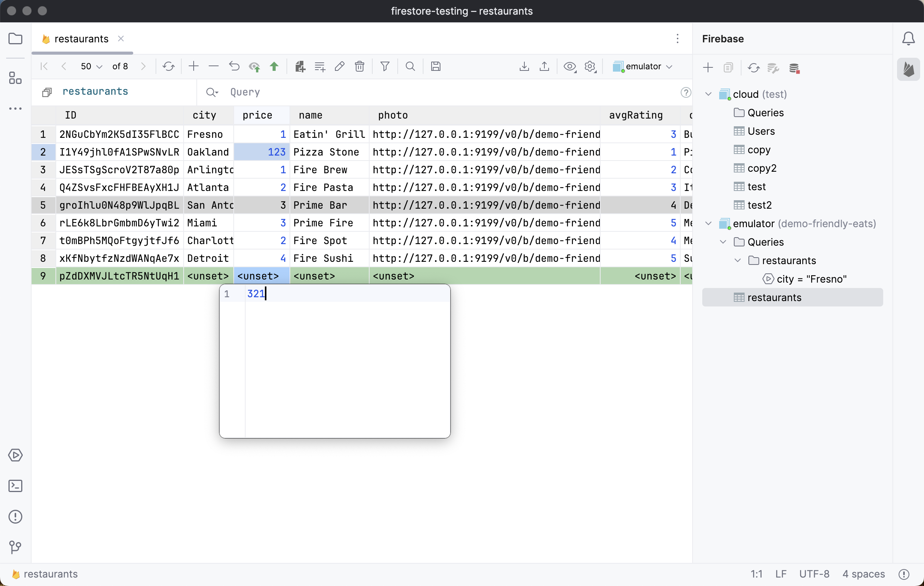924x586 pixels.
Task: Open the city = "Fresno" saved query
Action: (x=811, y=279)
